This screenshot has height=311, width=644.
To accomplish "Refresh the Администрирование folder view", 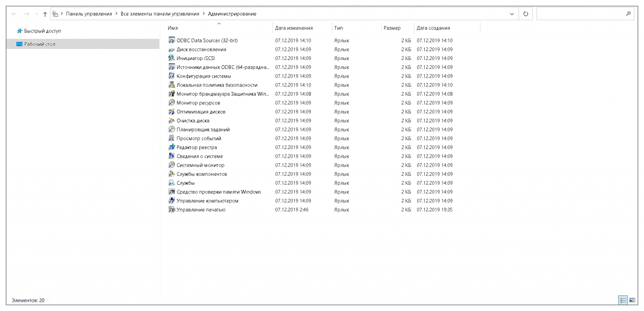I will 526,14.
